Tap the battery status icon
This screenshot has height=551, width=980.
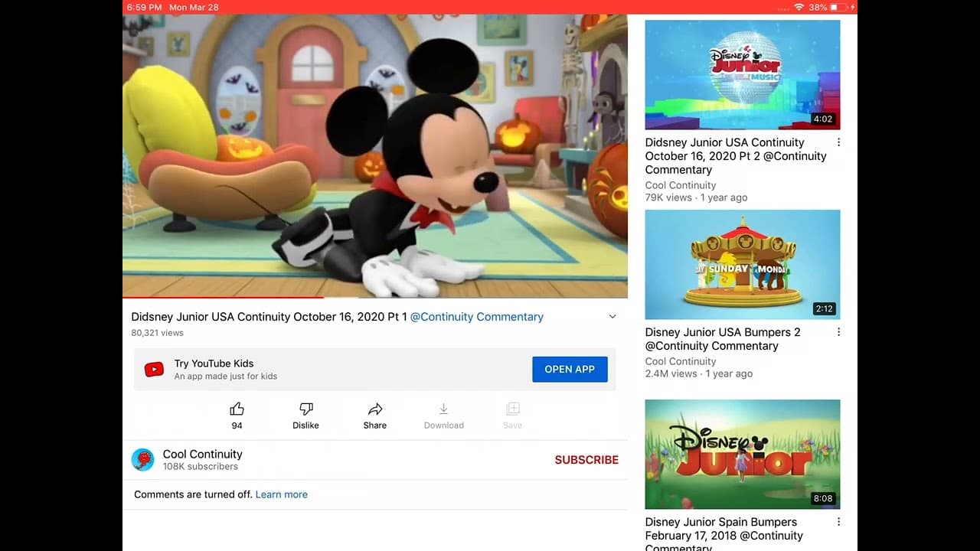pyautogui.click(x=838, y=7)
